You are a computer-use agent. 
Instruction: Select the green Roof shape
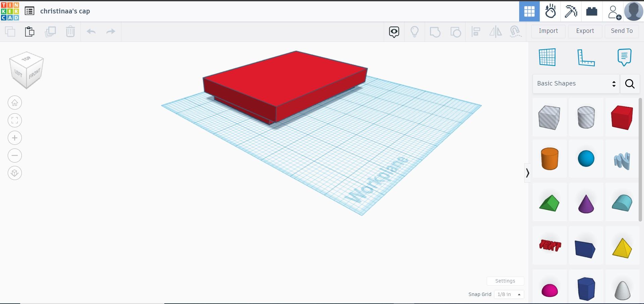click(549, 203)
